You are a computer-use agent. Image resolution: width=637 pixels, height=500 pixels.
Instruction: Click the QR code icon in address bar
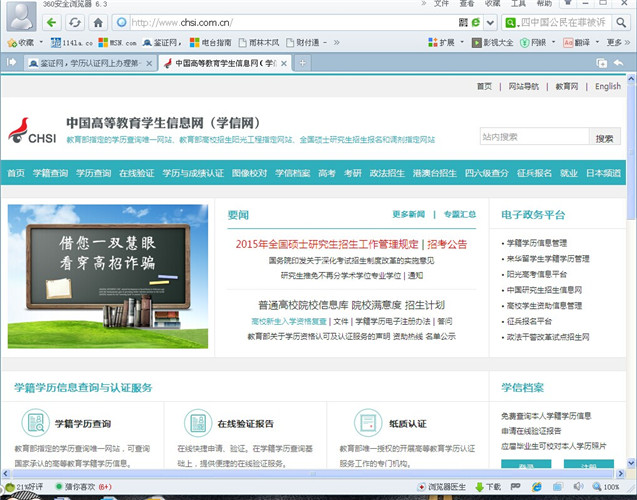pyautogui.click(x=463, y=22)
